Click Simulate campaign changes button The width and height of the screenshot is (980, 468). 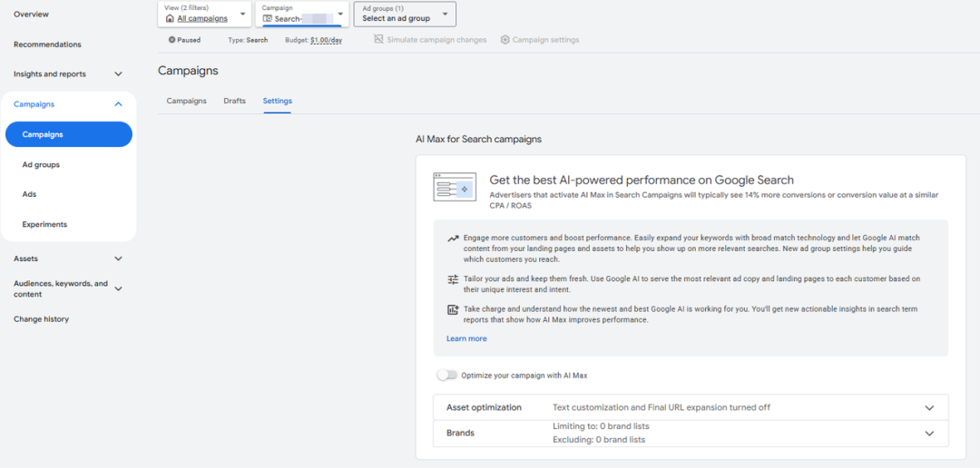pos(430,39)
